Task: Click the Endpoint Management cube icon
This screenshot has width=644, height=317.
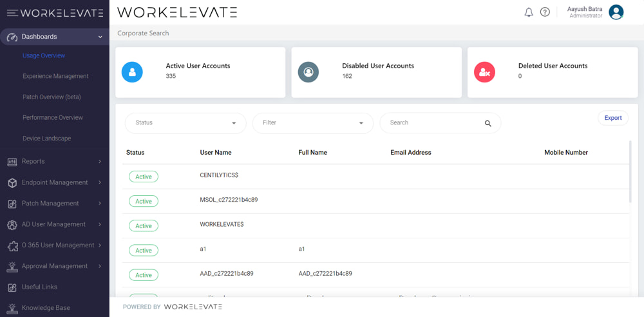Action: (12, 182)
